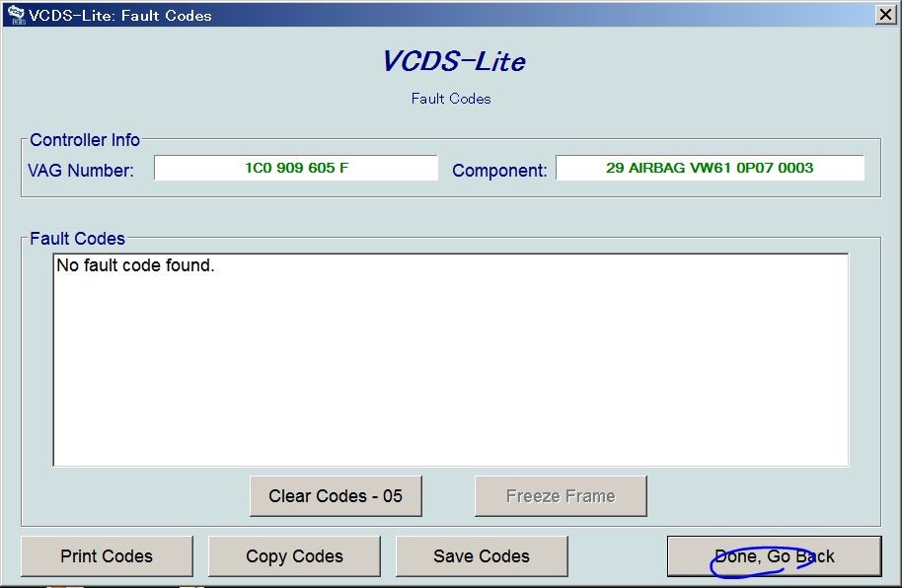
Task: Close the Fault Codes window
Action: [885, 15]
